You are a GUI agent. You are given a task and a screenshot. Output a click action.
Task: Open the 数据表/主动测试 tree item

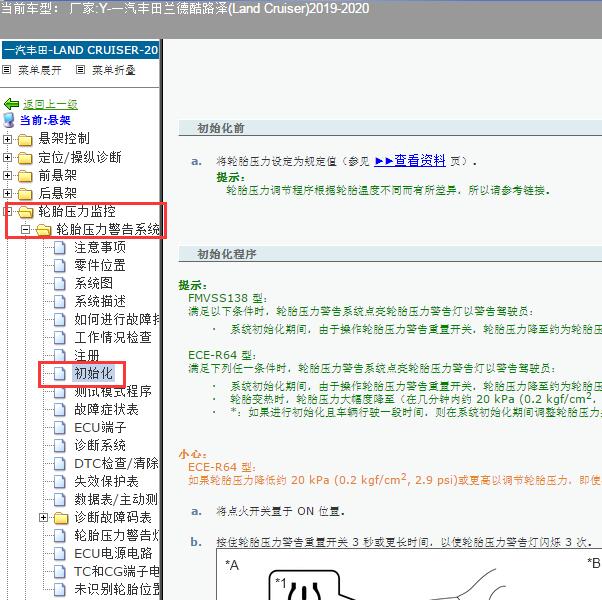coord(116,500)
